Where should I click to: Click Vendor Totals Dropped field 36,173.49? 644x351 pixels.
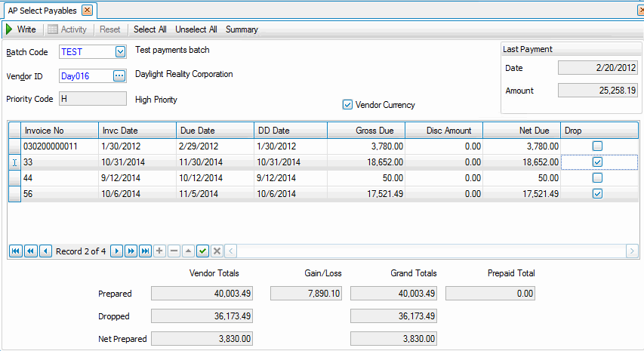[x=202, y=316]
